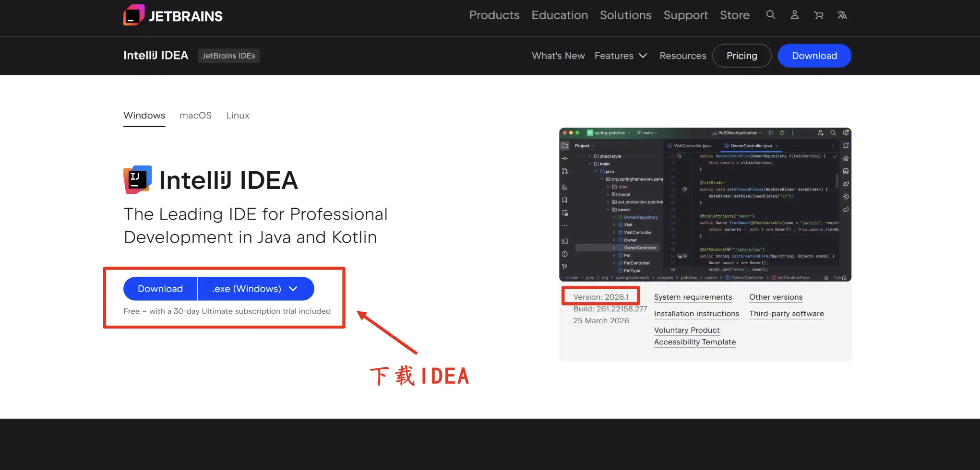Click the IntelliJ IDEA header title
Screen dimensions: 980x470
pos(155,56)
